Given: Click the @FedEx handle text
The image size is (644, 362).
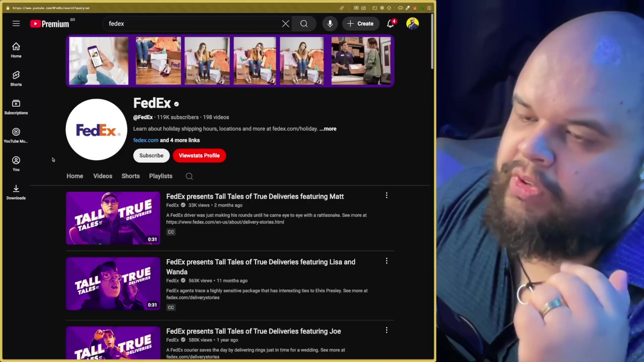Looking at the screenshot, I should click(x=143, y=117).
